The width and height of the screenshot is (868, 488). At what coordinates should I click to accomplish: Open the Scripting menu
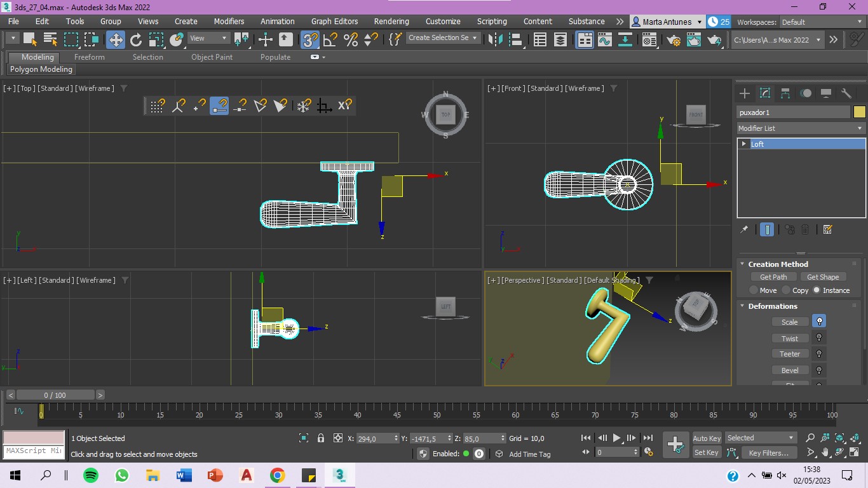pos(492,21)
